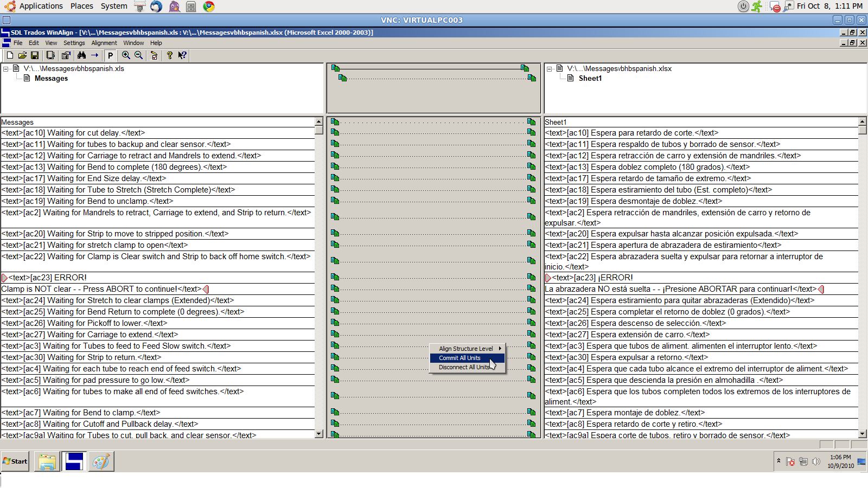Image resolution: width=868 pixels, height=488 pixels.
Task: Open the Alignment menu
Action: pyautogui.click(x=104, y=43)
